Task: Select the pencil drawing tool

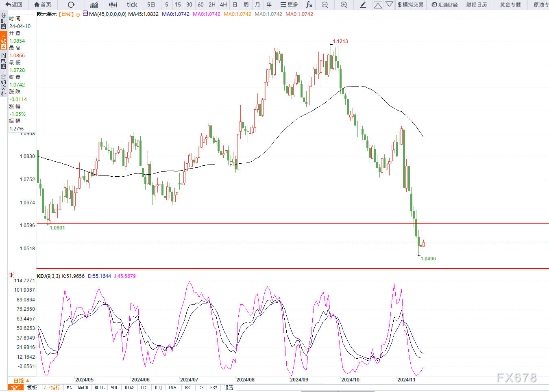Action: pyautogui.click(x=363, y=5)
